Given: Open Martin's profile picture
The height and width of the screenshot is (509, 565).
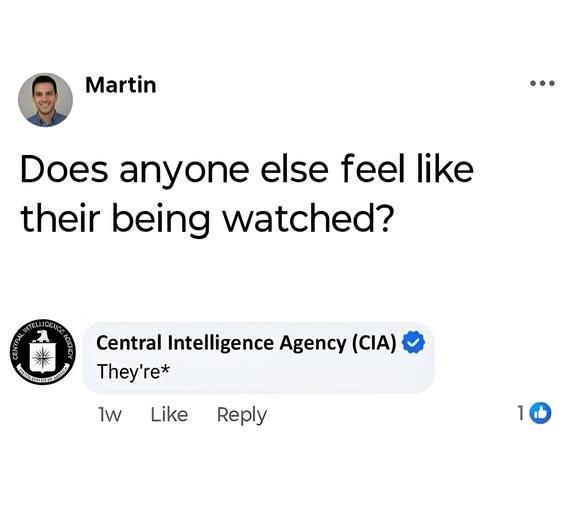Looking at the screenshot, I should pyautogui.click(x=45, y=100).
